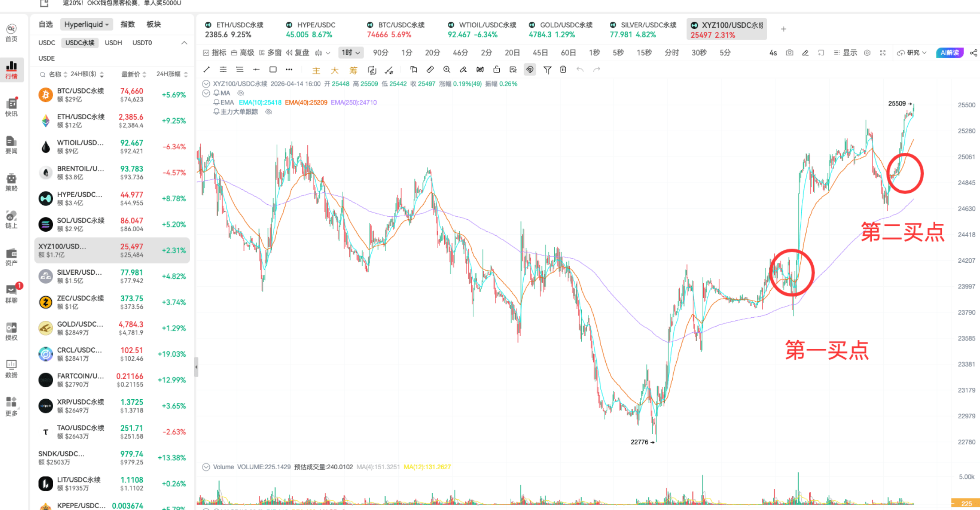Switch to the 指数 tab
Viewport: 980px width, 510px height.
(x=127, y=24)
